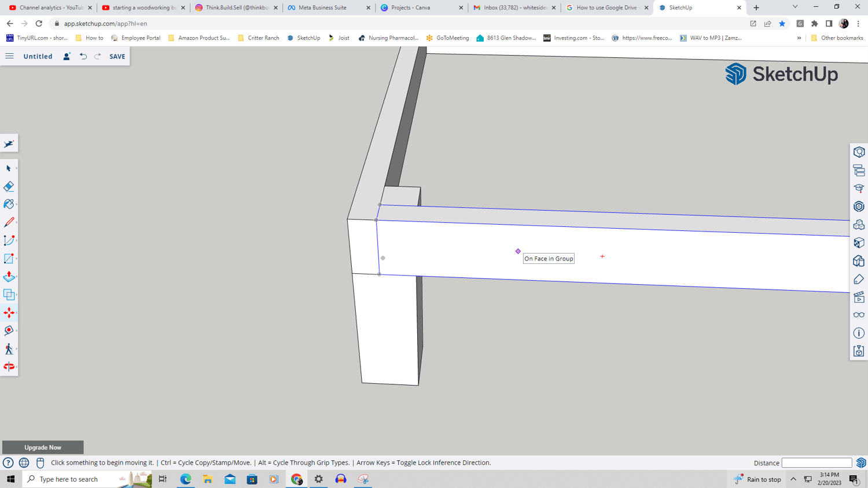This screenshot has height=488, width=868.
Task: Open the Tags panel
Action: point(859,279)
